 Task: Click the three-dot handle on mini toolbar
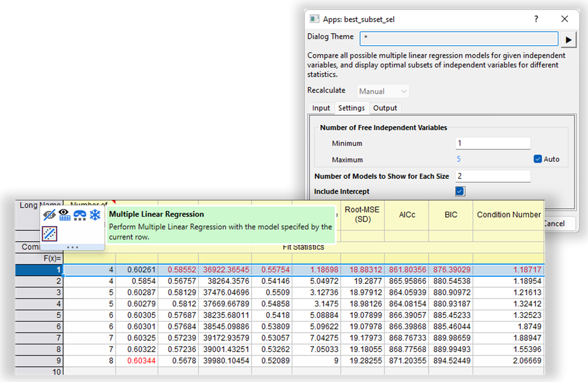[x=72, y=247]
